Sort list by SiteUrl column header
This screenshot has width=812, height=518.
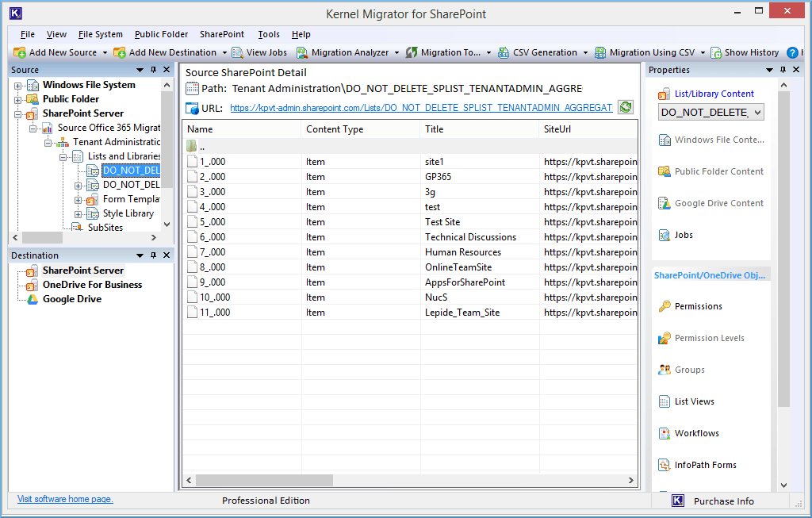point(588,129)
